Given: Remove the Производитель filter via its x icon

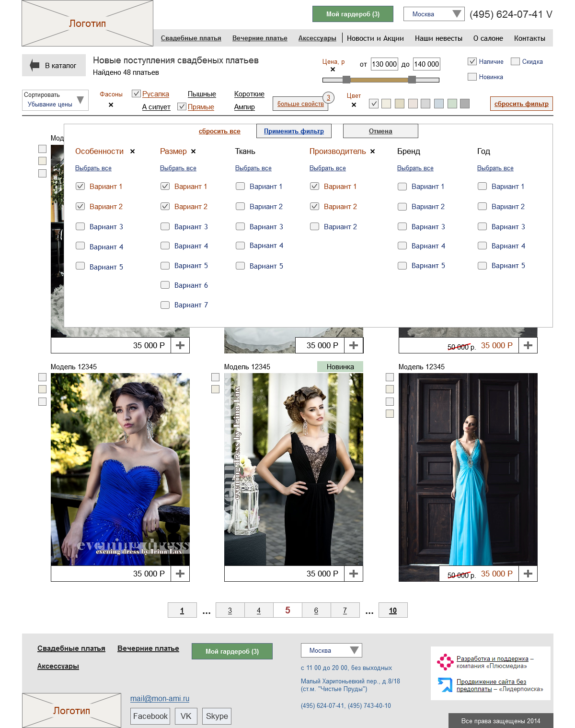Looking at the screenshot, I should point(372,151).
